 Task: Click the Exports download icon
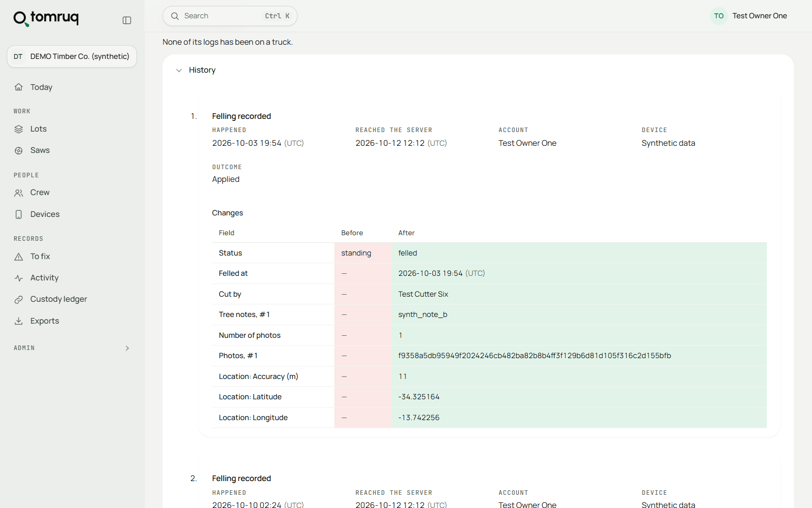tap(19, 321)
